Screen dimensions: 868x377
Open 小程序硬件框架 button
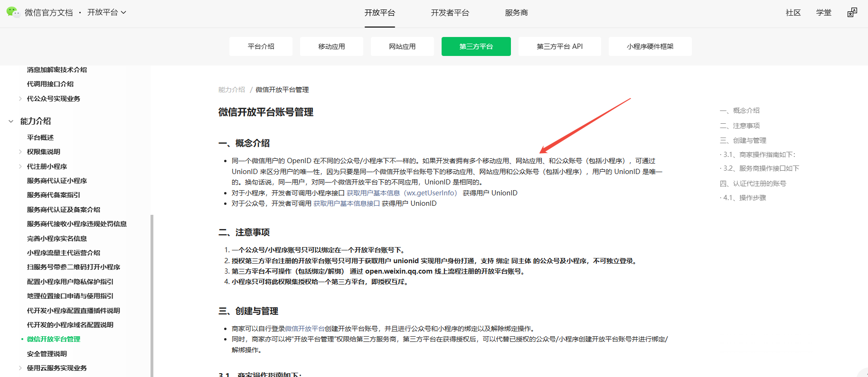click(x=650, y=46)
